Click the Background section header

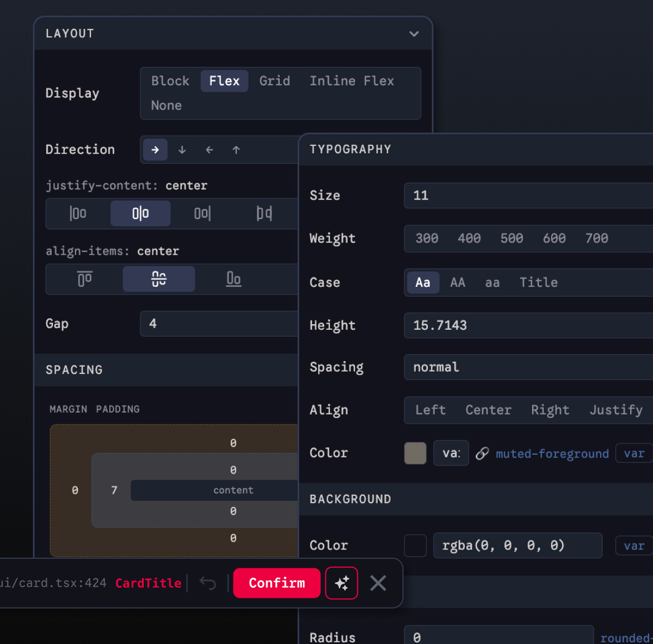coord(476,500)
